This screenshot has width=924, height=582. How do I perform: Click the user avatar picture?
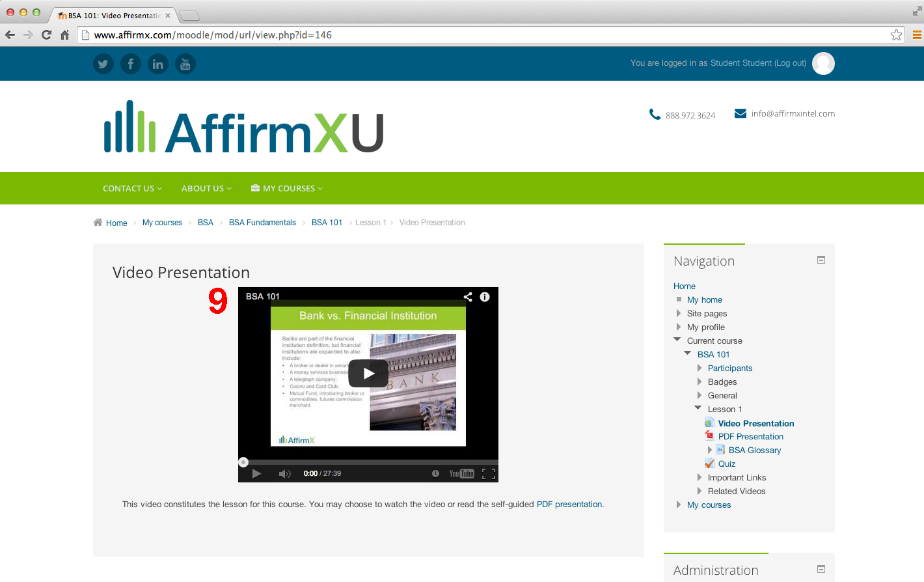[x=823, y=63]
